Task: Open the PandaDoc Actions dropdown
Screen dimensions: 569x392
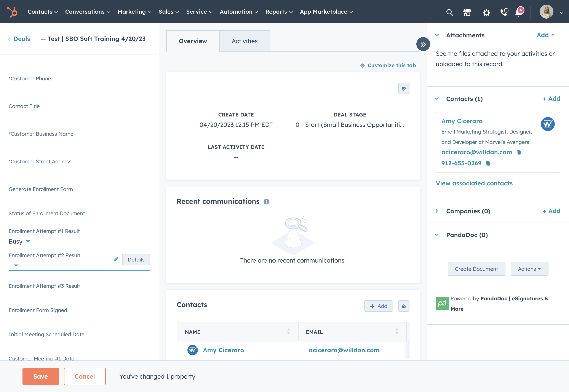Action: click(529, 269)
